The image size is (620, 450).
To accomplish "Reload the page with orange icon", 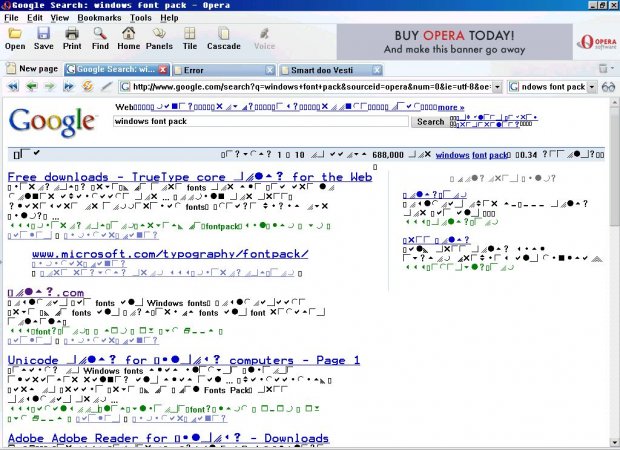I will click(x=87, y=86).
